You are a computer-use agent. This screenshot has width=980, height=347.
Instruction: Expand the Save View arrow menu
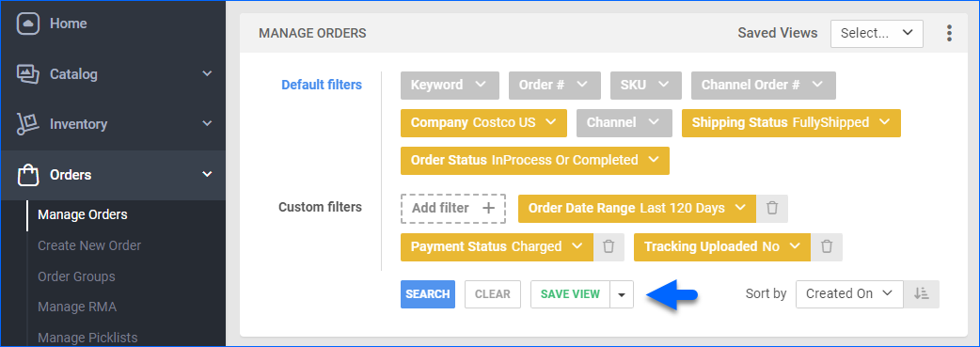pos(622,294)
